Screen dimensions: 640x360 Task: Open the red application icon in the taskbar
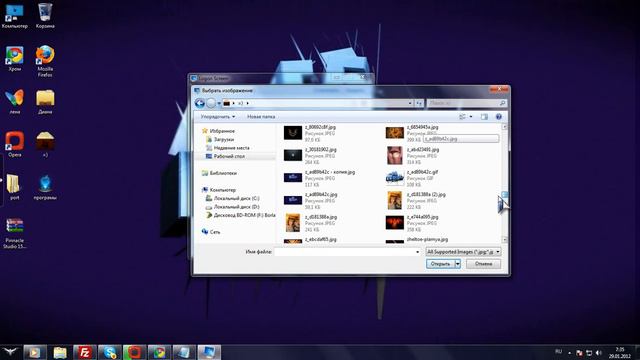[x=134, y=352]
